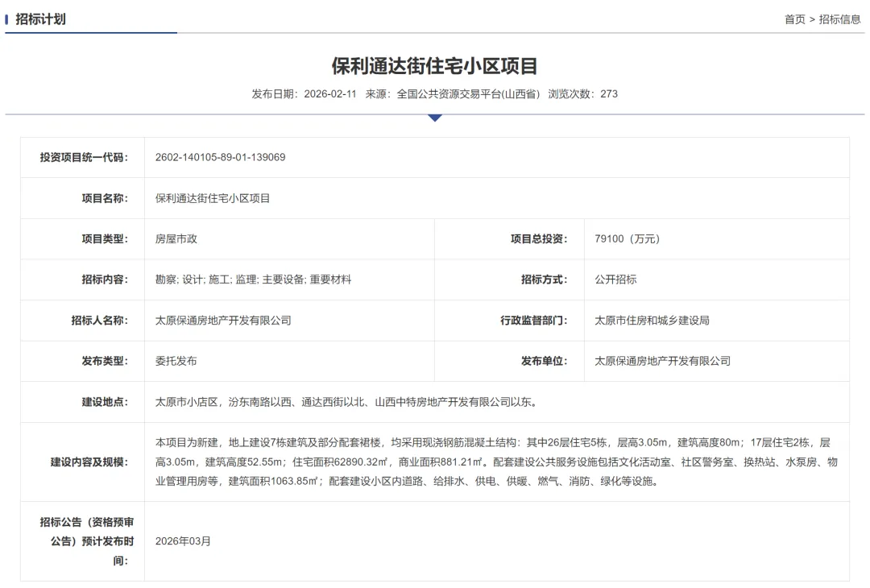Click the 发布单位 label
The height and width of the screenshot is (588, 870).
(545, 361)
